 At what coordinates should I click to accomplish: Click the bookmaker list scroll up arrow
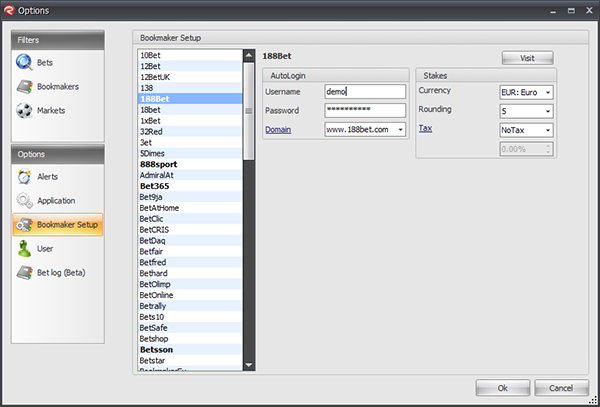point(249,55)
